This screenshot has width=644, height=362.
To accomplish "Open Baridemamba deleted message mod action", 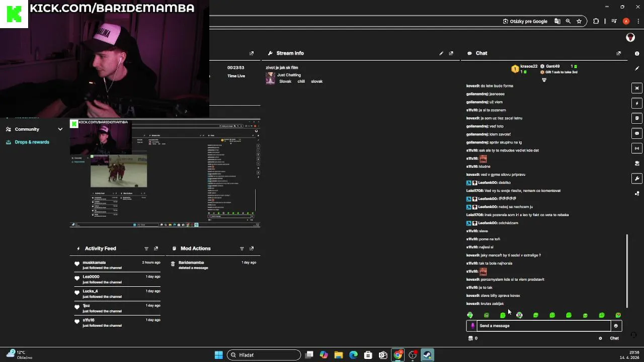I will pos(213,265).
